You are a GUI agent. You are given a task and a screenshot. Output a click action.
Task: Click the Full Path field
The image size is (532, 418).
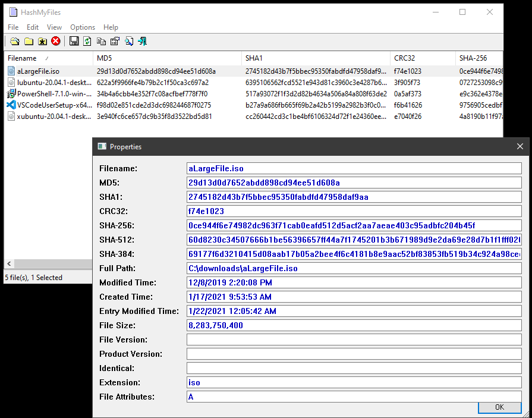(x=354, y=268)
